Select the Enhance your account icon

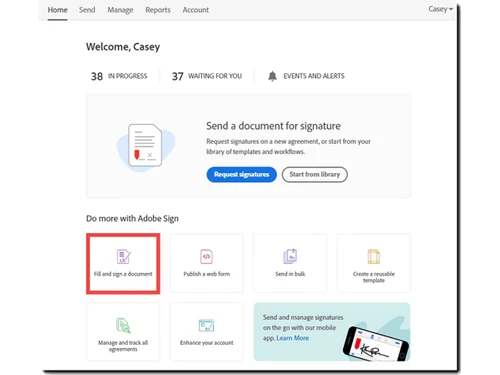click(206, 325)
